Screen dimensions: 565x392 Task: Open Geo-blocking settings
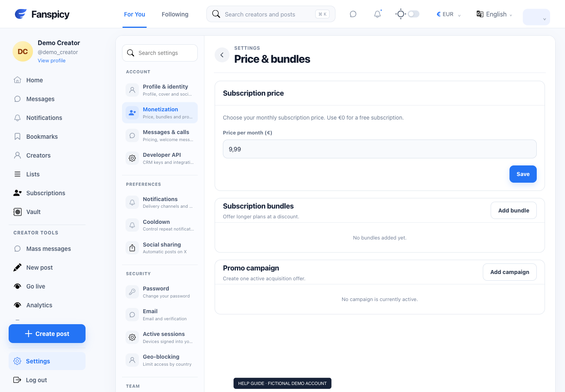point(160,360)
